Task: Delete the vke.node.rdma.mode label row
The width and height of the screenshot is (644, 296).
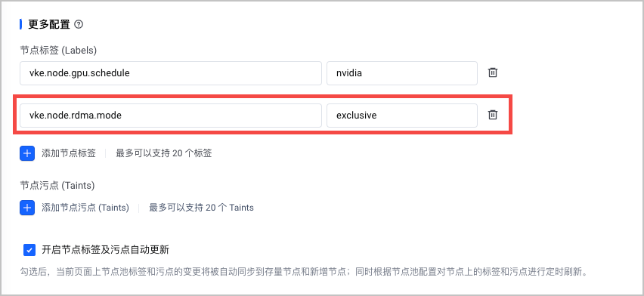Action: [x=492, y=115]
